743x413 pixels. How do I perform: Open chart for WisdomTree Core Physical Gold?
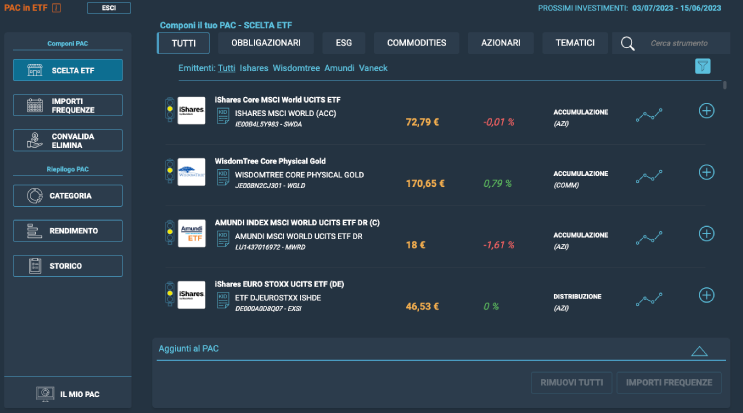[x=649, y=176]
